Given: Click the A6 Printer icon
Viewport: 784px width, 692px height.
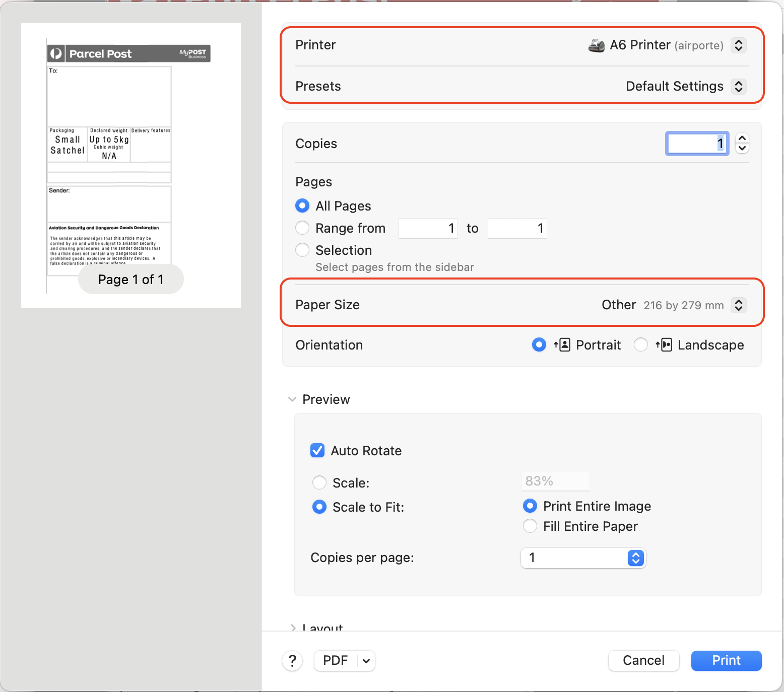Looking at the screenshot, I should pos(597,45).
